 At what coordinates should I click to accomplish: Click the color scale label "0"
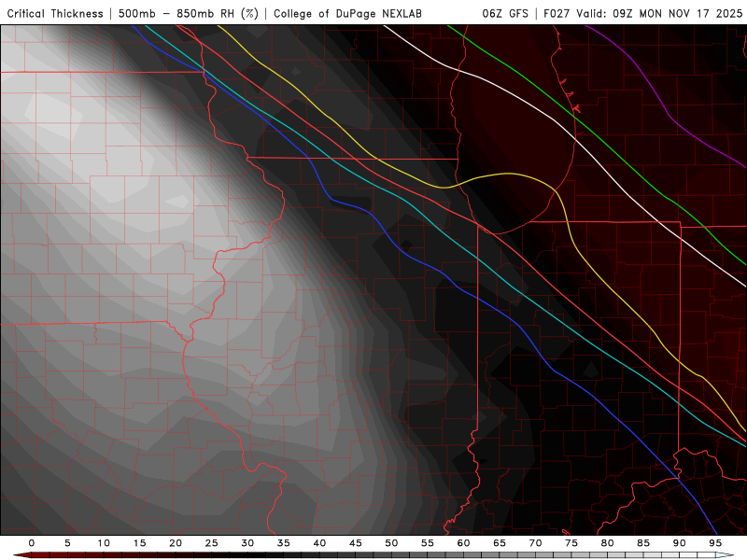pos(32,543)
